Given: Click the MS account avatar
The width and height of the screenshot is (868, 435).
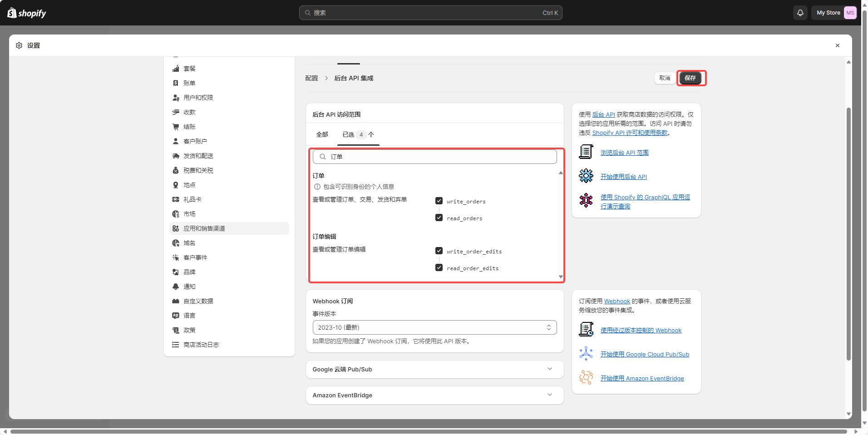Looking at the screenshot, I should tap(850, 13).
